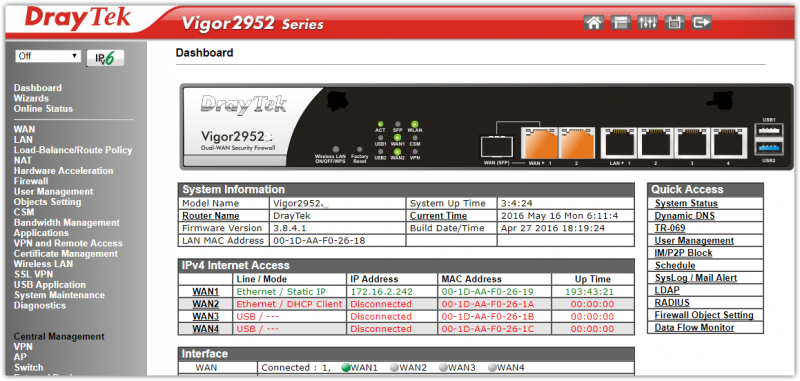Click the Factory Reset button on router image
Viewport: 800px width, 381px height.
pos(360,150)
